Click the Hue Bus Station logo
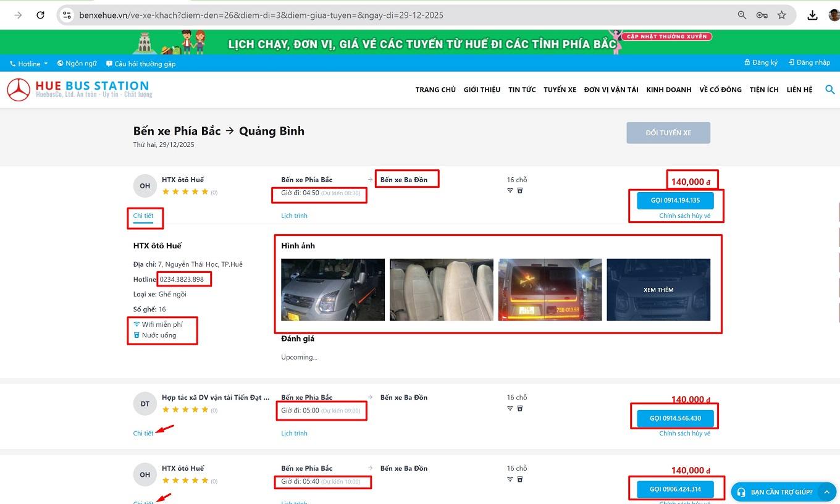Viewport: 840px width, 504px height. click(79, 90)
